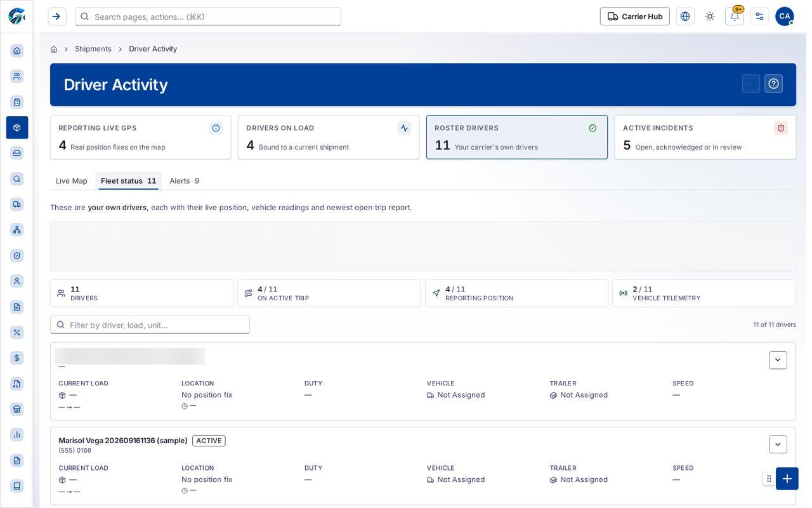Click the help question mark icon
Screen dimensions: 812x508
tap(773, 84)
